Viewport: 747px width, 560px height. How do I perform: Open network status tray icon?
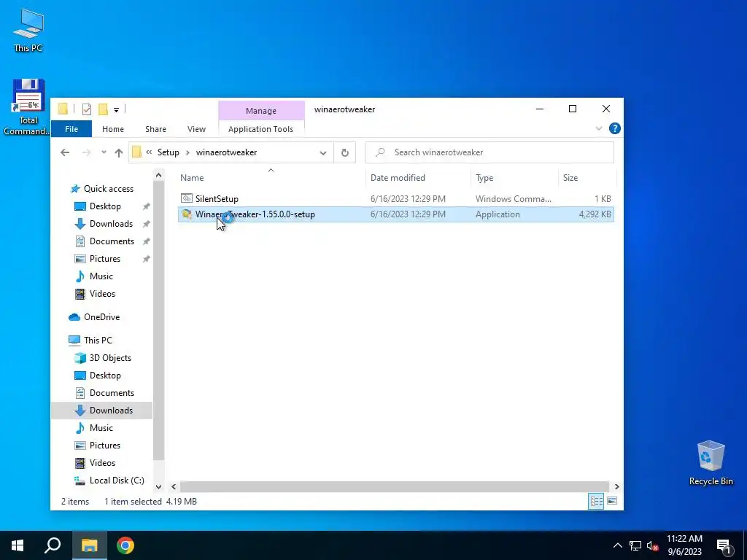pyautogui.click(x=635, y=545)
